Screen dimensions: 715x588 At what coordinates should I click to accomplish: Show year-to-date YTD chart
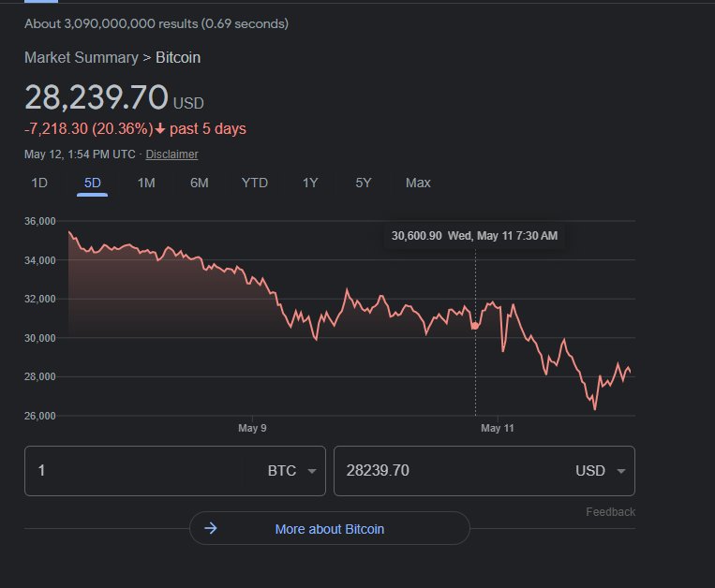coord(255,184)
